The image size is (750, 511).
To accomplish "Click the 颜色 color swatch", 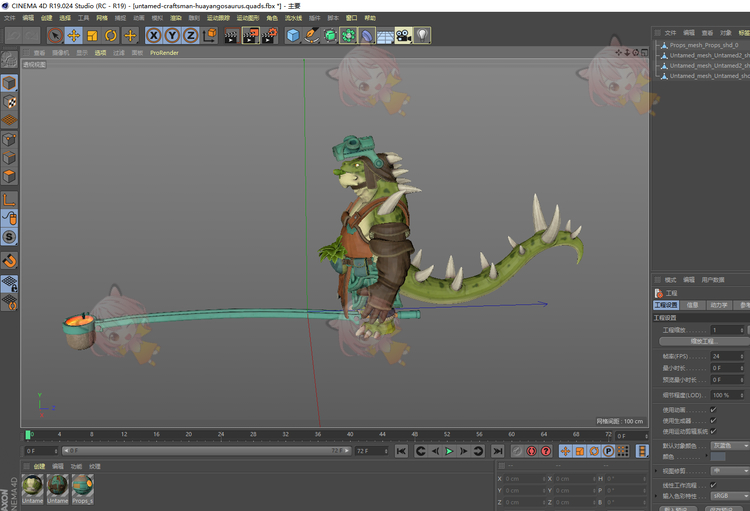I will tap(718, 456).
